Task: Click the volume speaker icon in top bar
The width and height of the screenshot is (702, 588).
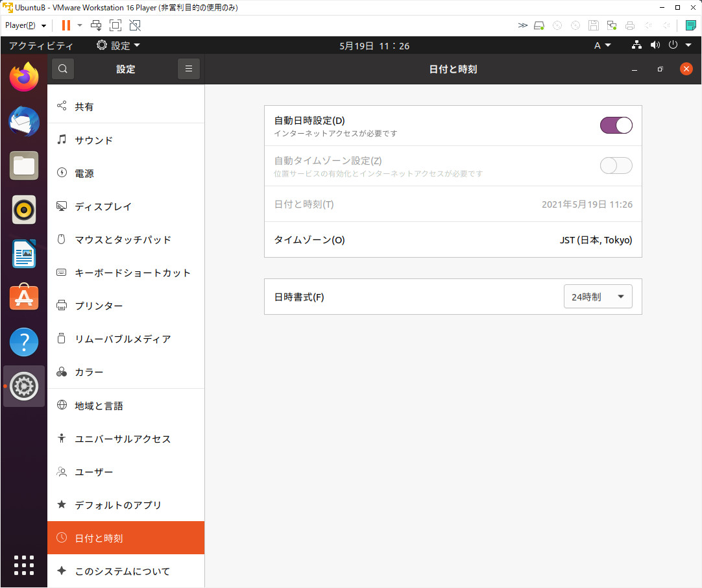Action: point(655,45)
